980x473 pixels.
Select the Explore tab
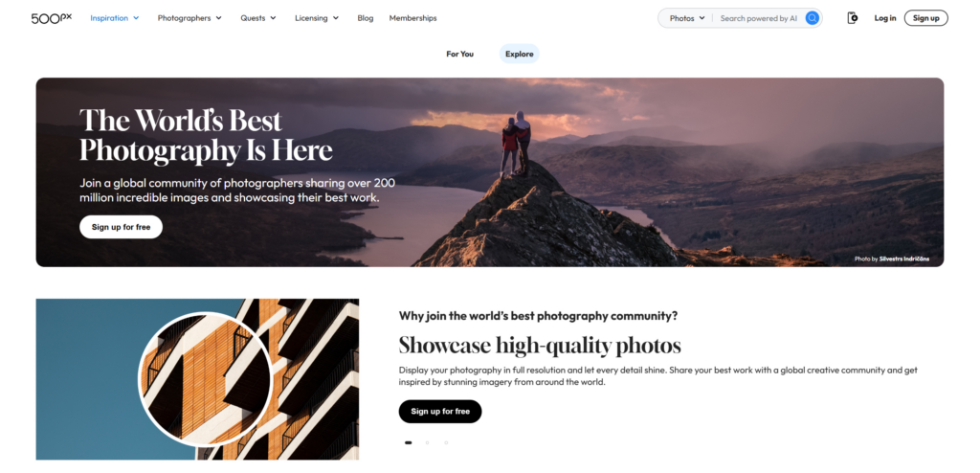[520, 54]
